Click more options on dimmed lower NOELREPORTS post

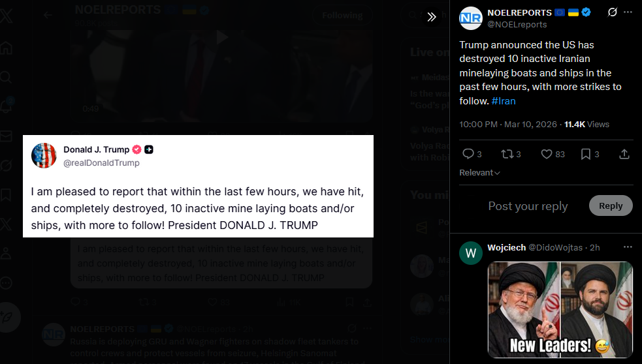tap(367, 329)
